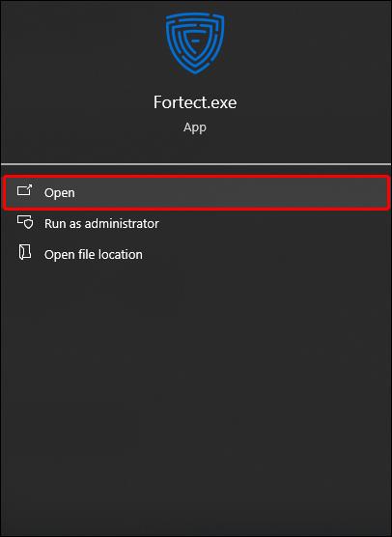This screenshot has width=392, height=537.
Task: Click the "Open file location" text label
Action: pos(94,254)
